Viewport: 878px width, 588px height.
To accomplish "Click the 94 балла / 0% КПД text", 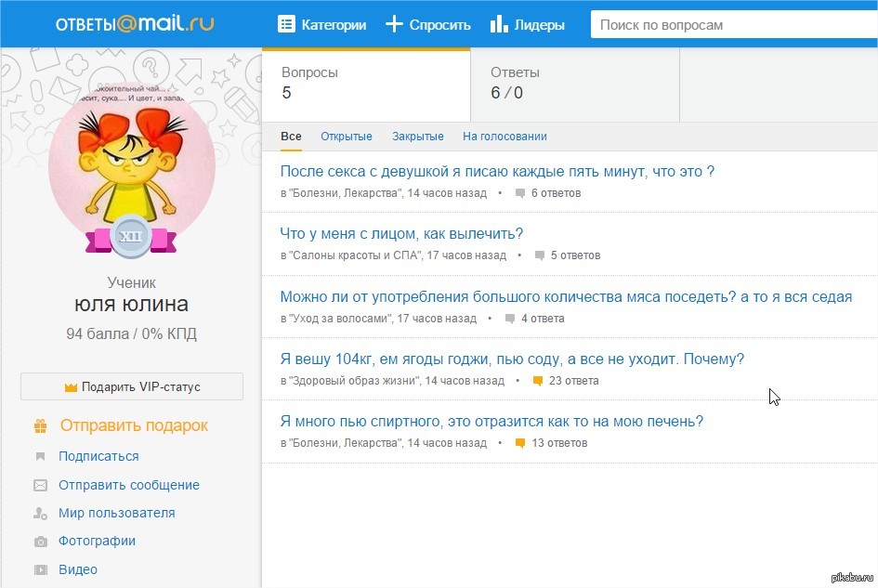I will (x=132, y=333).
